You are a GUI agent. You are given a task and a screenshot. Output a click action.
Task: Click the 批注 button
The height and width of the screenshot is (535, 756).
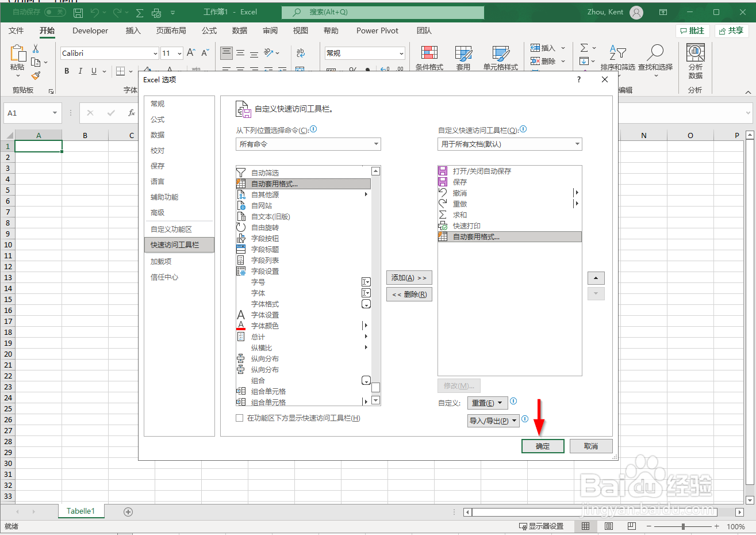click(693, 30)
